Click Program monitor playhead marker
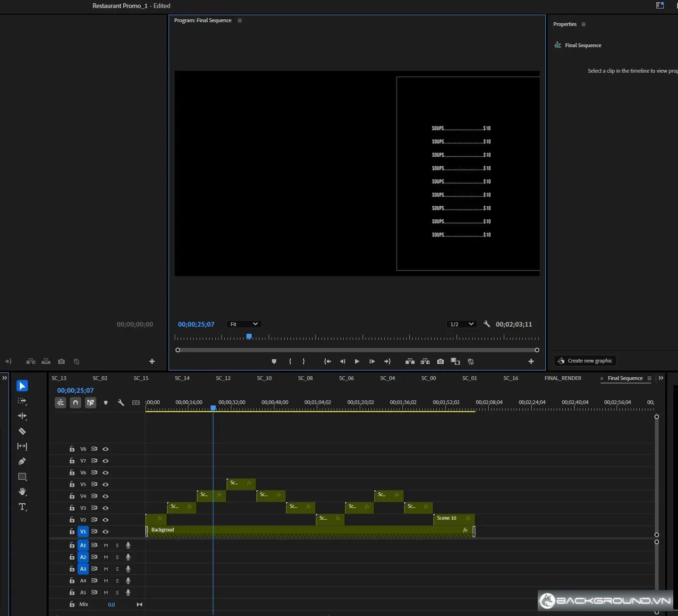Viewport: 678px width, 616px height. pyautogui.click(x=249, y=337)
